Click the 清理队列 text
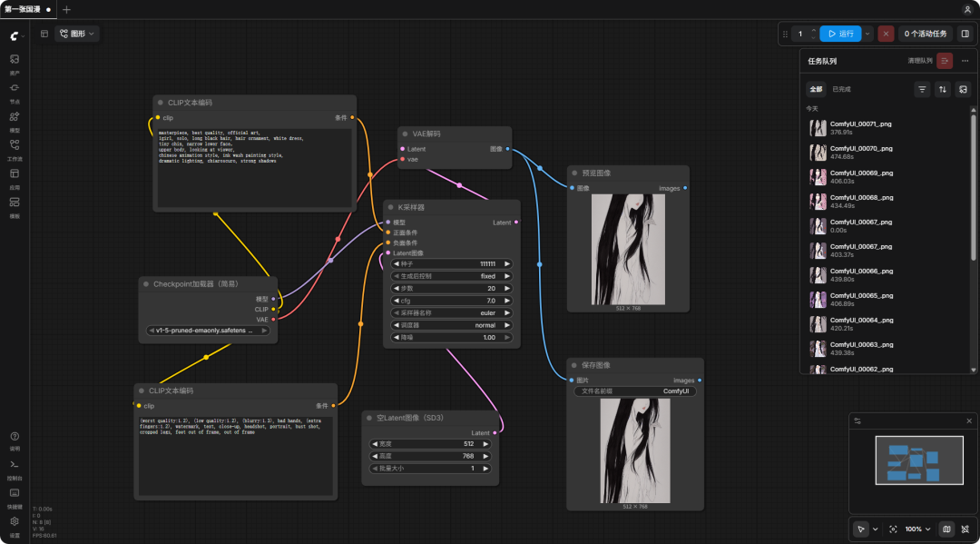 click(x=919, y=61)
